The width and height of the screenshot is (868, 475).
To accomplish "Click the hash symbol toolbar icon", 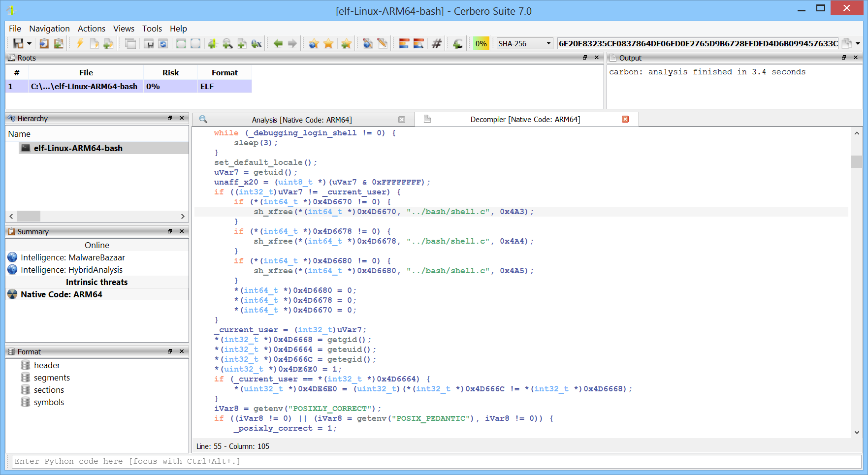I will [436, 43].
